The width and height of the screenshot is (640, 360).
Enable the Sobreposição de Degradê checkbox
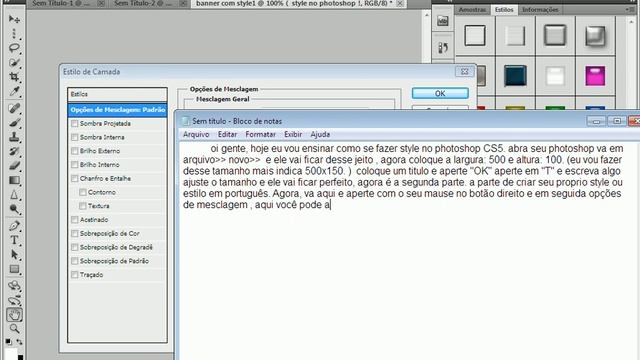75,247
